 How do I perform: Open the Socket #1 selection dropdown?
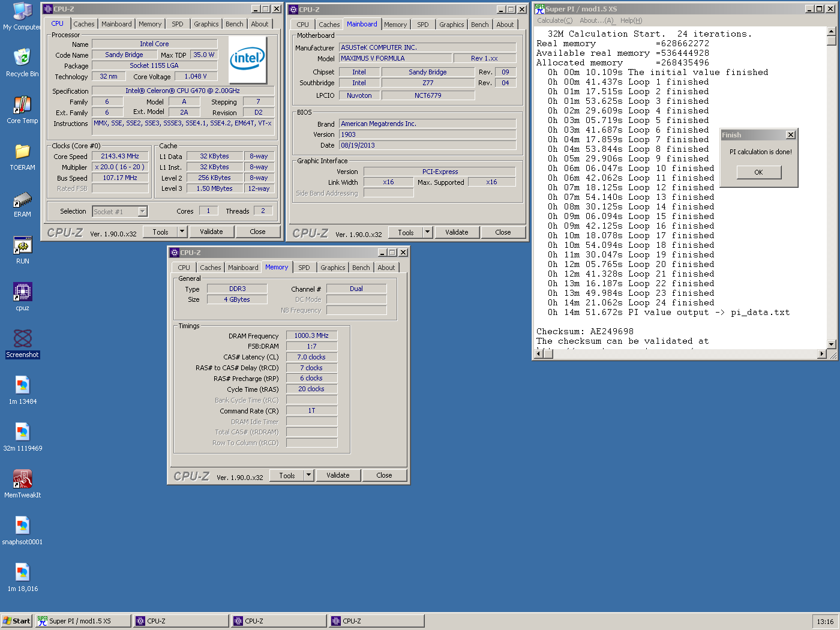point(143,211)
